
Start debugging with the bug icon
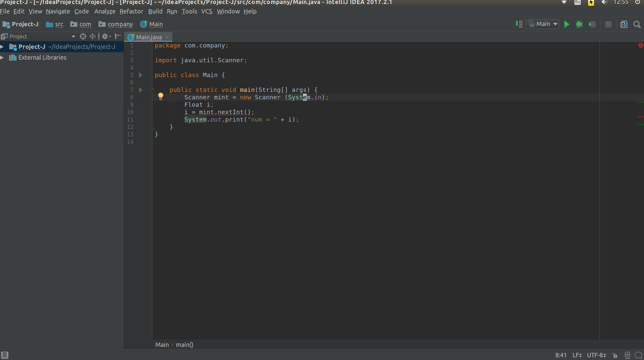click(579, 24)
